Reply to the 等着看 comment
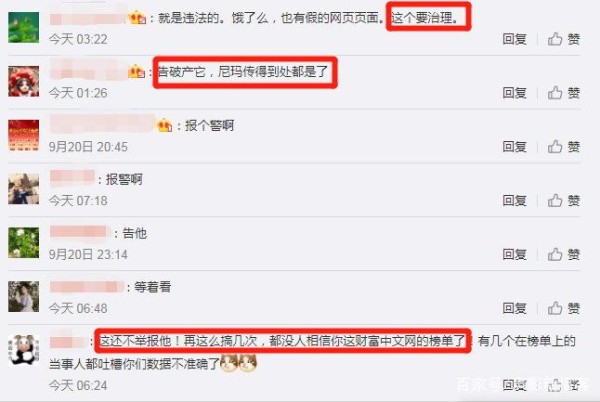The height and width of the screenshot is (402, 600). [514, 308]
